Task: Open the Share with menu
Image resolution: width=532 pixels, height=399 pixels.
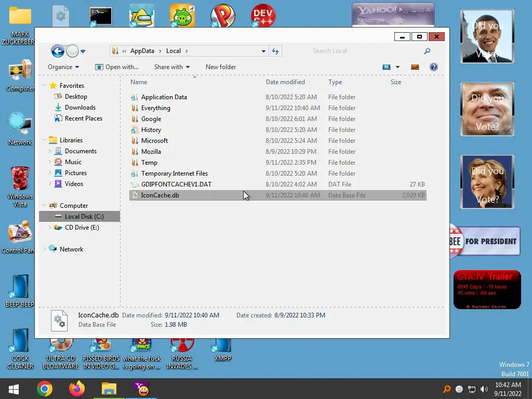Action: (171, 67)
